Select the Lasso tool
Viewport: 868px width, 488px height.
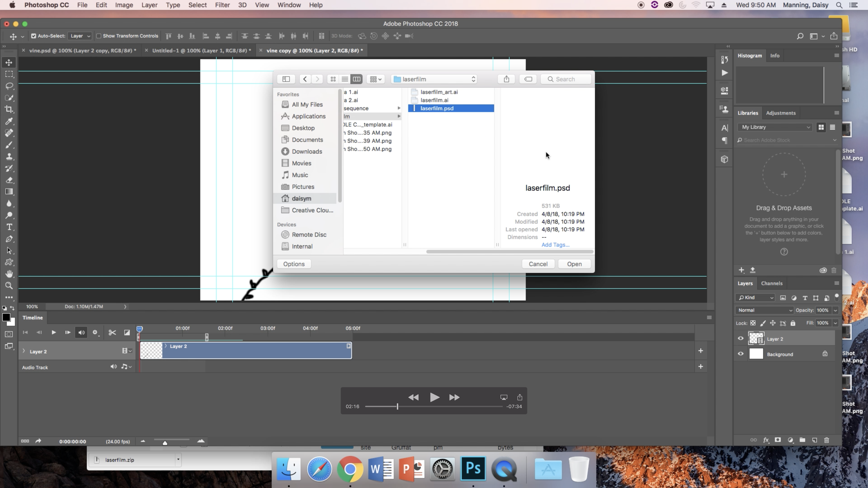(9, 86)
